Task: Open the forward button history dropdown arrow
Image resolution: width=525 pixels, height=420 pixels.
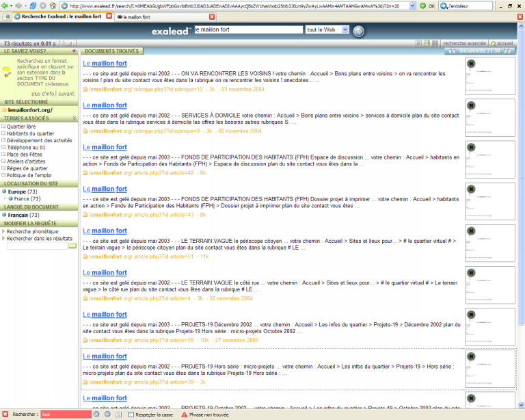Action: pos(25,5)
